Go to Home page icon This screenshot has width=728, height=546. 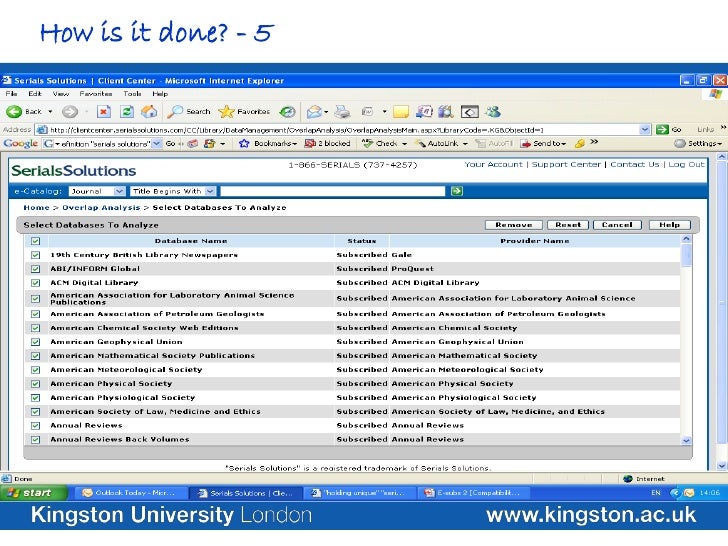149,111
